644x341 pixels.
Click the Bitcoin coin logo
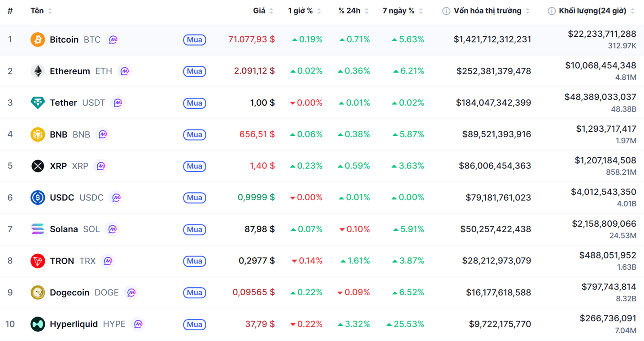coord(38,39)
